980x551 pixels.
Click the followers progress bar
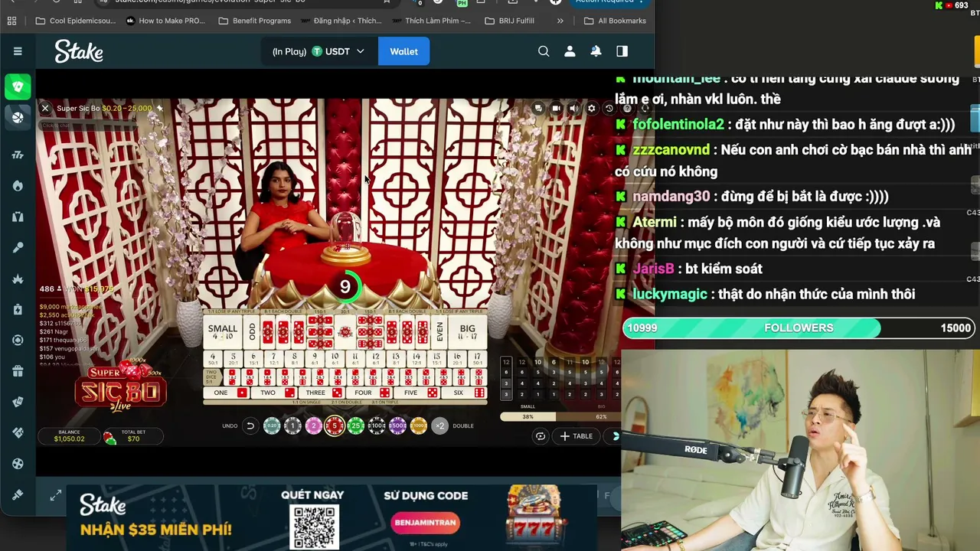(x=799, y=328)
